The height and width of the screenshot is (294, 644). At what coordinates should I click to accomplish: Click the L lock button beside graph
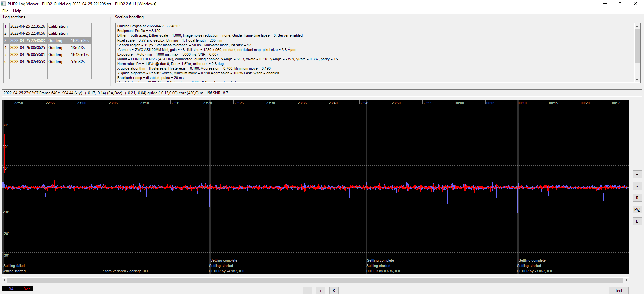pos(637,221)
